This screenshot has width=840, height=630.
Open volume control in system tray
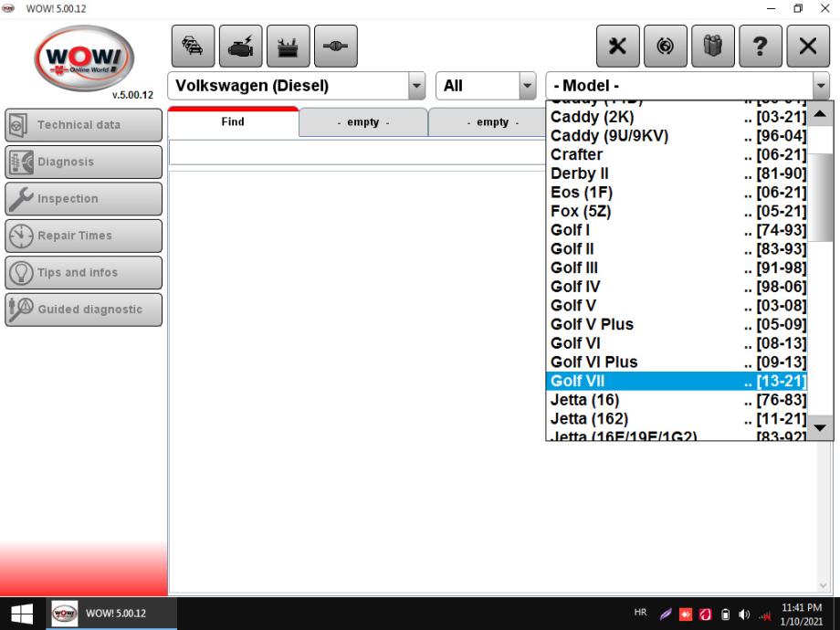pyautogui.click(x=744, y=614)
